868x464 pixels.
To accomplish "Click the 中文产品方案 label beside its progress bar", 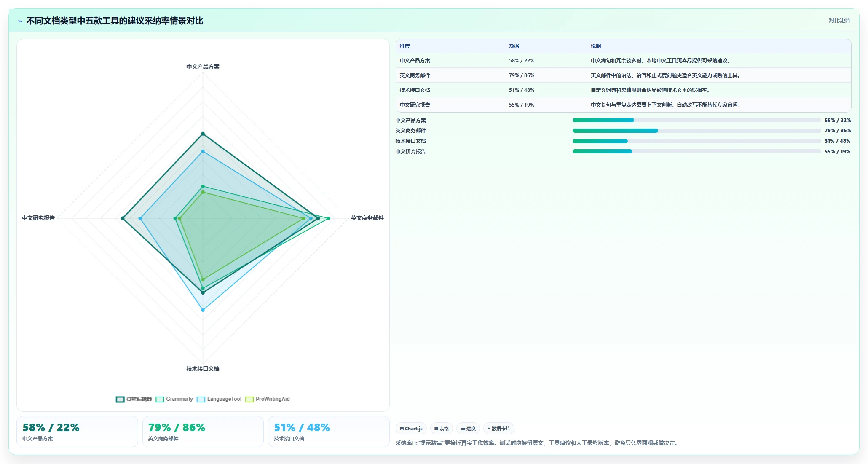I will [410, 121].
